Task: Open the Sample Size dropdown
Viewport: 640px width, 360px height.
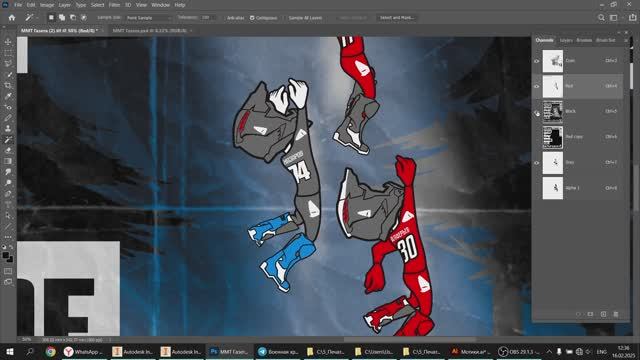Action: click(148, 18)
